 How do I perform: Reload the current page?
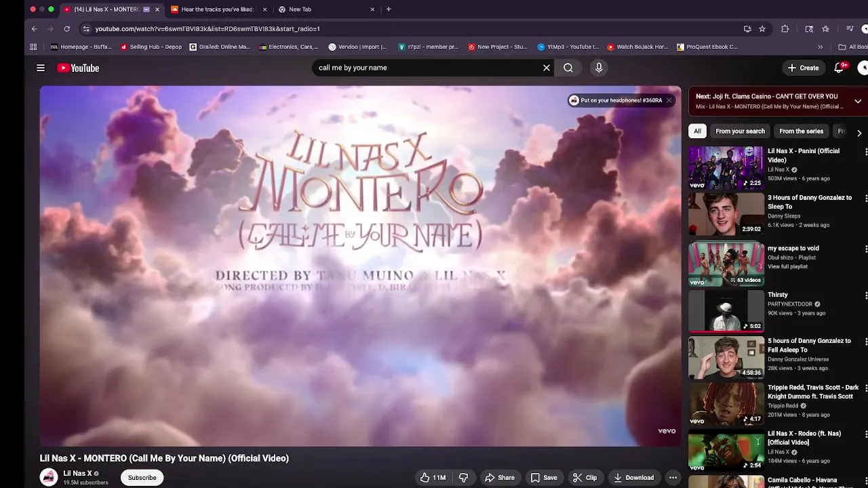tap(67, 29)
